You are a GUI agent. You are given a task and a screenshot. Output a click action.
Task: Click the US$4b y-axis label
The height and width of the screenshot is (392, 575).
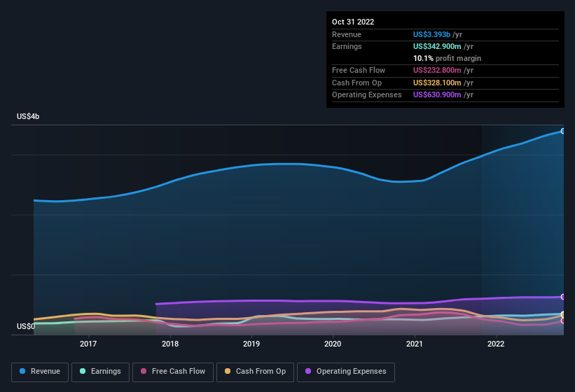pyautogui.click(x=28, y=116)
